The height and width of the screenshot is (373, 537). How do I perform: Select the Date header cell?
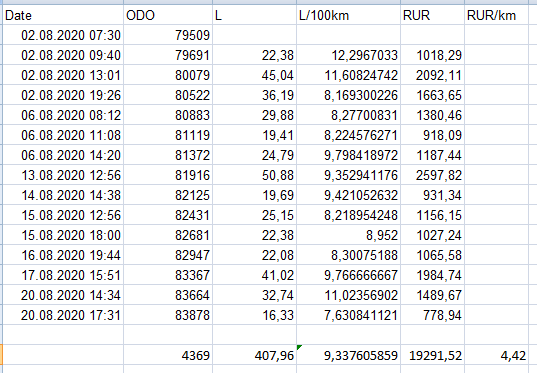pyautogui.click(x=63, y=15)
